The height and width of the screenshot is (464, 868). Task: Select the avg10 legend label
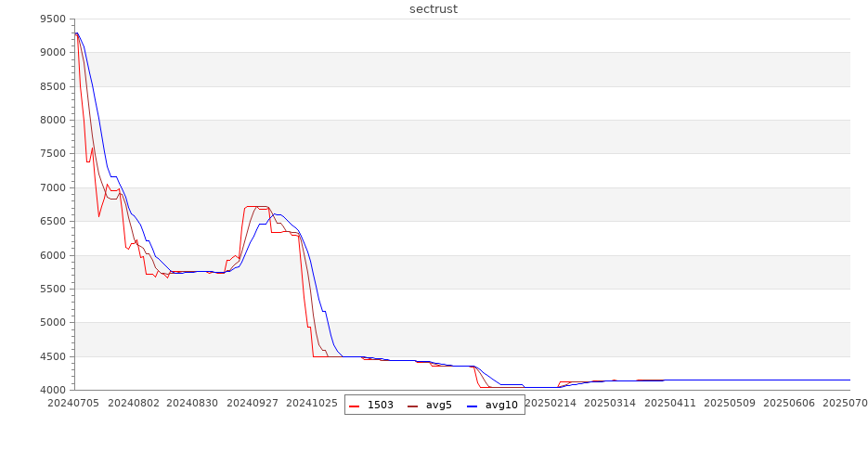click(501, 406)
